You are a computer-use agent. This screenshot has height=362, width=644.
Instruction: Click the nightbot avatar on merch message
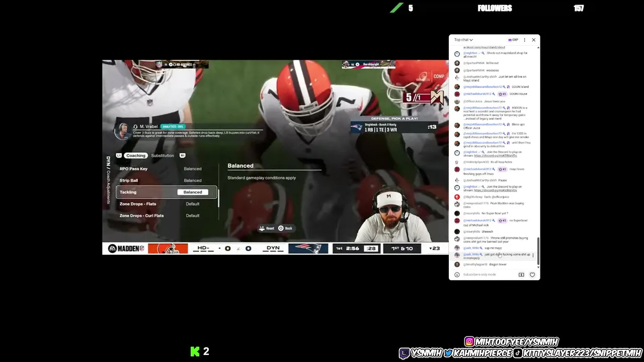click(457, 54)
